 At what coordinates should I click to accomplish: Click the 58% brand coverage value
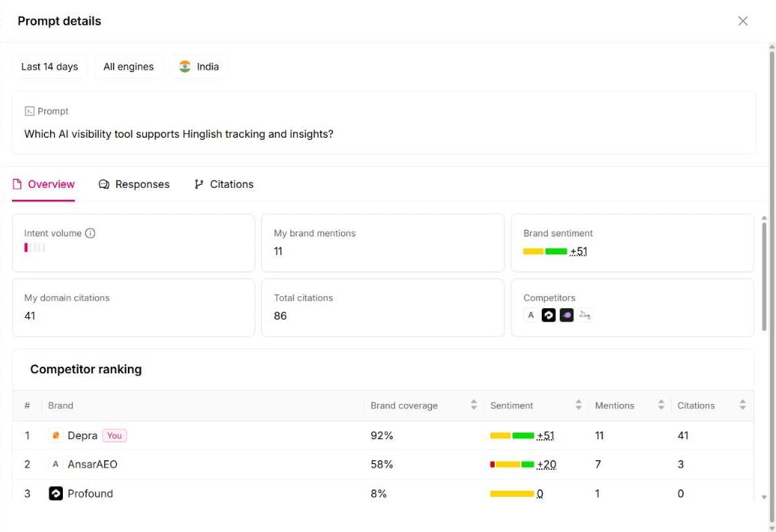[382, 464]
